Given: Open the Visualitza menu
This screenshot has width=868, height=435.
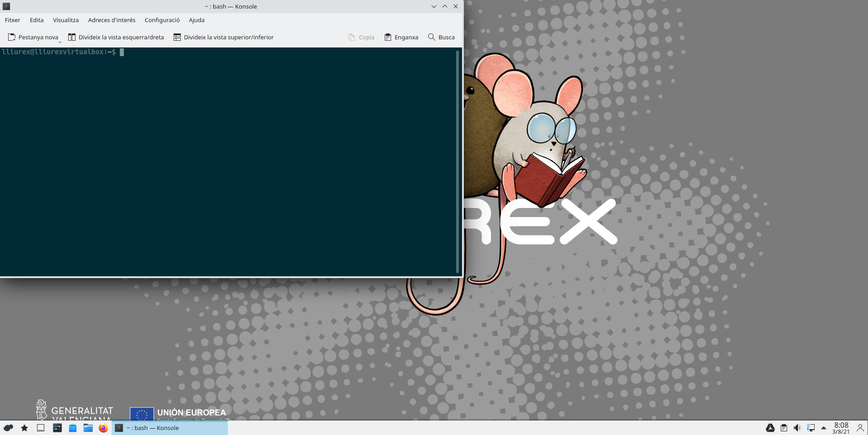Looking at the screenshot, I should coord(66,20).
